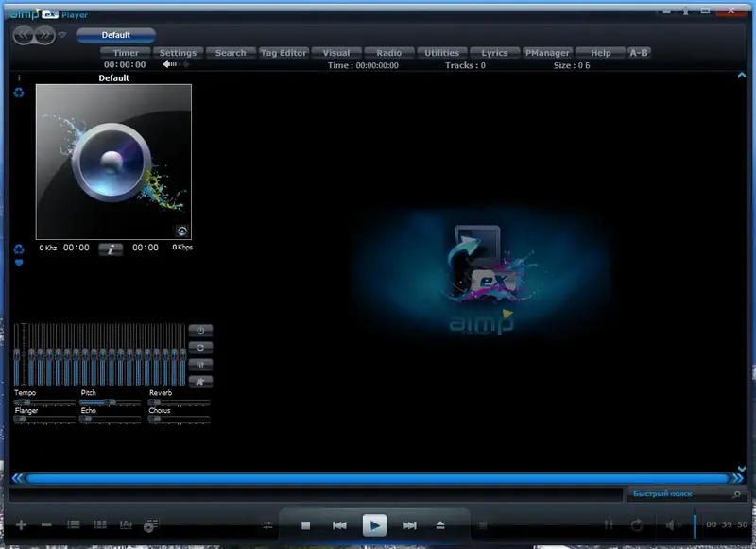Screen dimensions: 756x549
Task: Open the Settings tab
Action: click(x=178, y=53)
